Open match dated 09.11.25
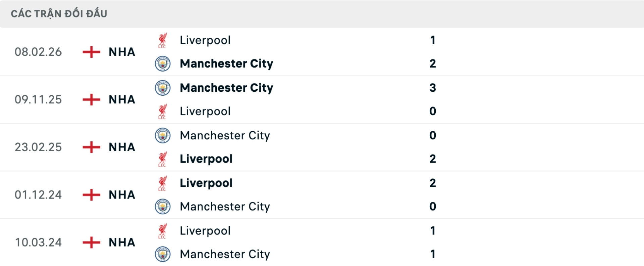This screenshot has width=644, height=266. (x=38, y=100)
